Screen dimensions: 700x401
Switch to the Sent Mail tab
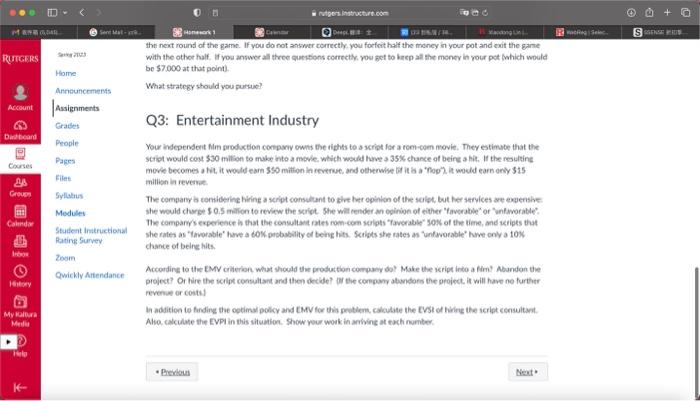coord(116,32)
